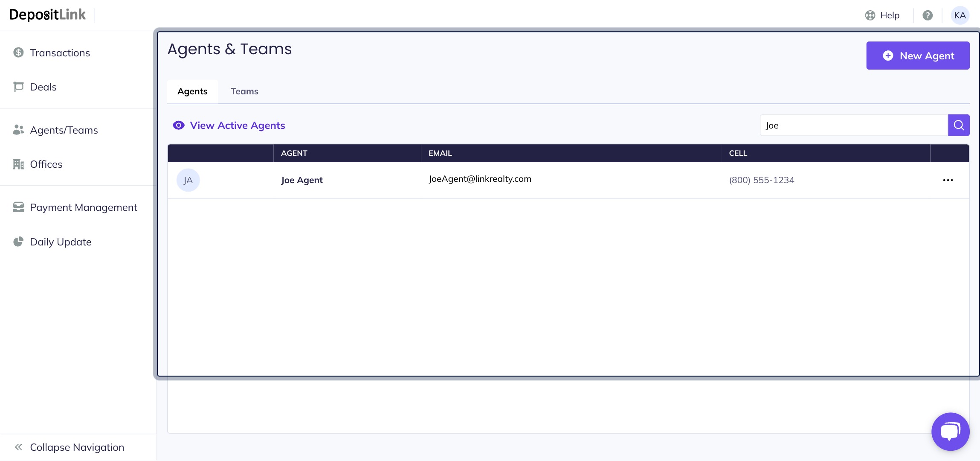
Task: Click the New Agent button
Action: coord(918,55)
